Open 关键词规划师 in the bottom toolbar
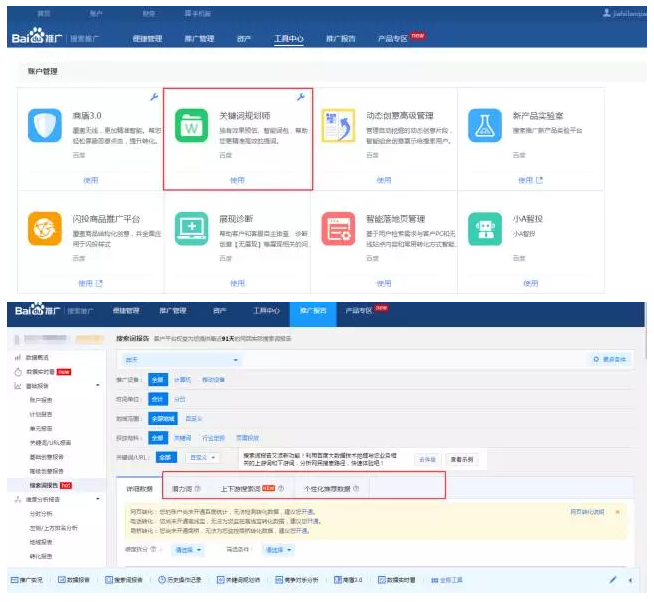Image resolution: width=654 pixels, height=602 pixels. (239, 580)
